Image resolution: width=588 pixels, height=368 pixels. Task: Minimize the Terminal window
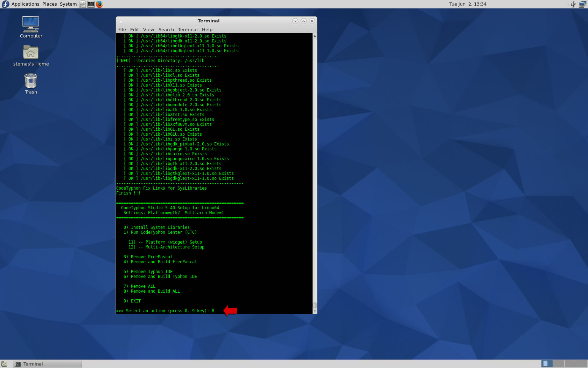pyautogui.click(x=295, y=21)
